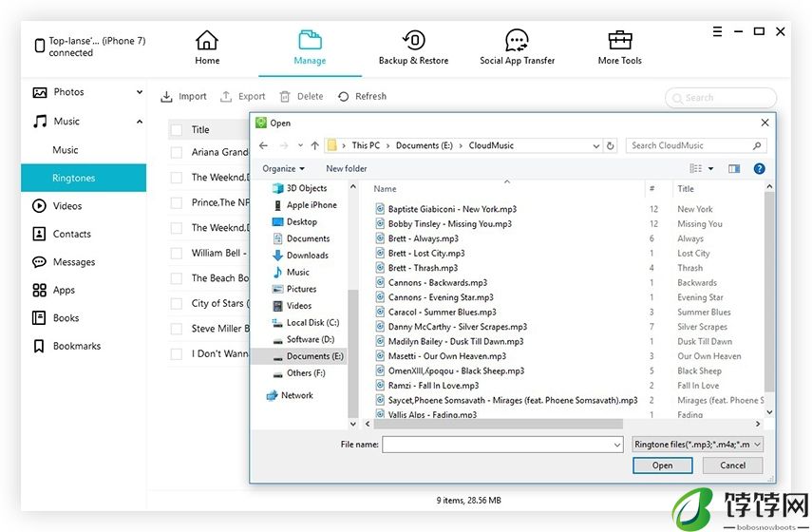
Task: Check the William Bell row checkbox
Action: [177, 254]
